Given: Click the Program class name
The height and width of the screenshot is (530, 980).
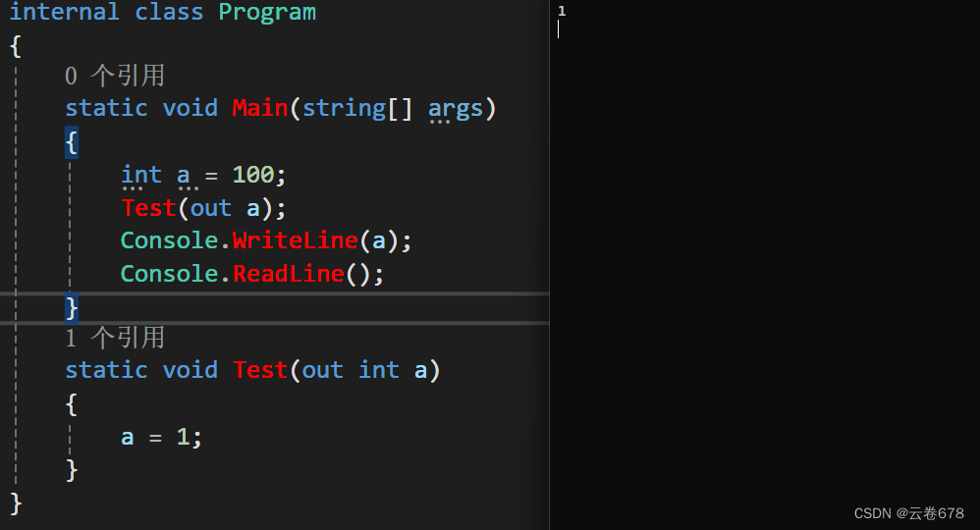Looking at the screenshot, I should (267, 12).
